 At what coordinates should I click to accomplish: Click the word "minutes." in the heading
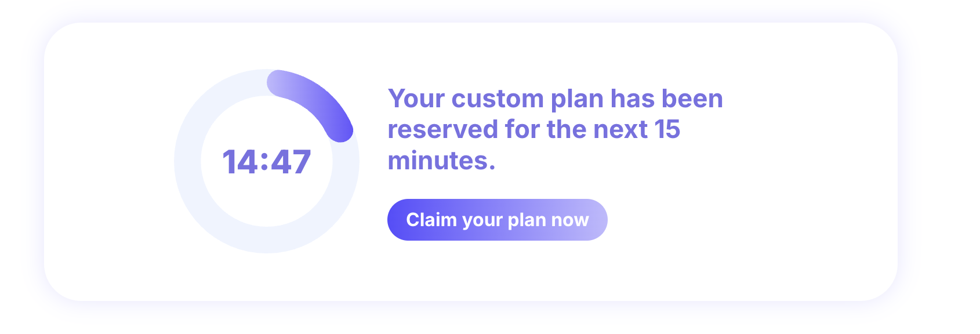(441, 161)
